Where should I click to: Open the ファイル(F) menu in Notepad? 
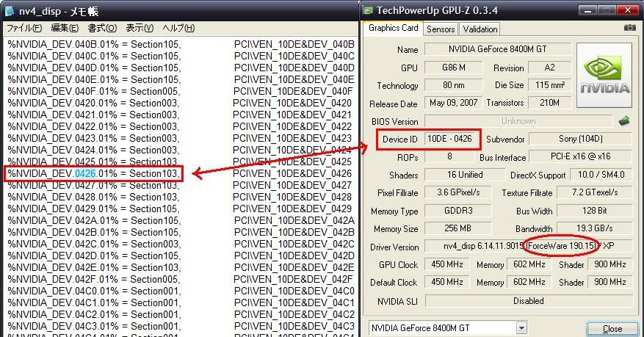(x=24, y=29)
